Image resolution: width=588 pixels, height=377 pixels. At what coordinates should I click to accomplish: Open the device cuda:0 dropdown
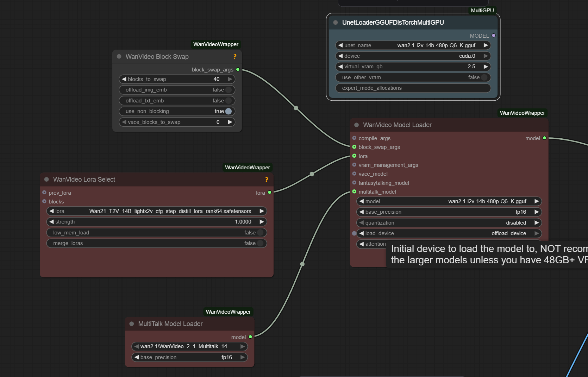tap(413, 56)
